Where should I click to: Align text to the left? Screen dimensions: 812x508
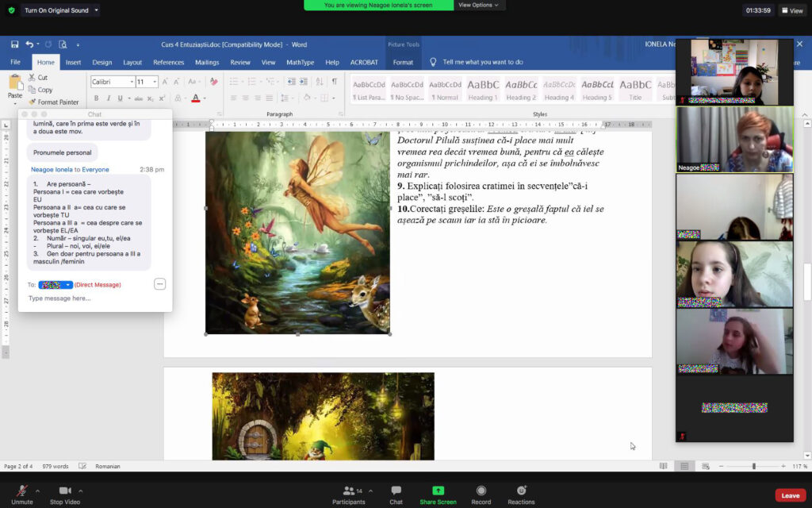(234, 98)
